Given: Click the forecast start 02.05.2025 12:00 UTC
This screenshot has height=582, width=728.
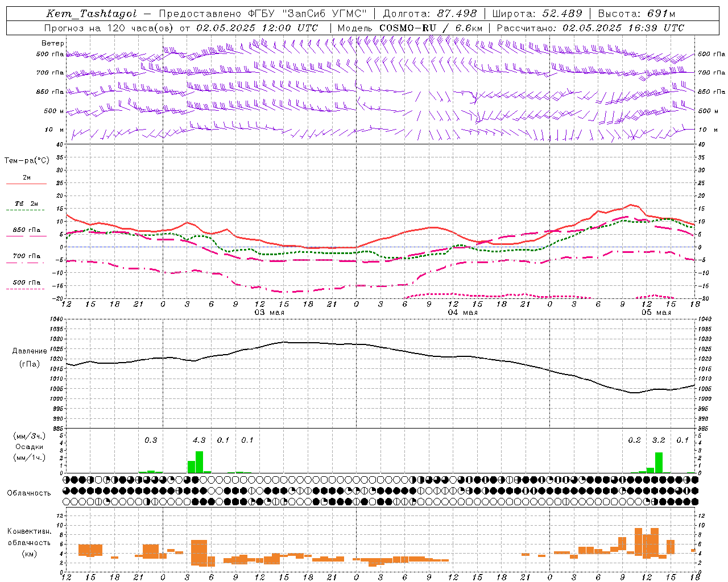Looking at the screenshot, I should 257,28.
